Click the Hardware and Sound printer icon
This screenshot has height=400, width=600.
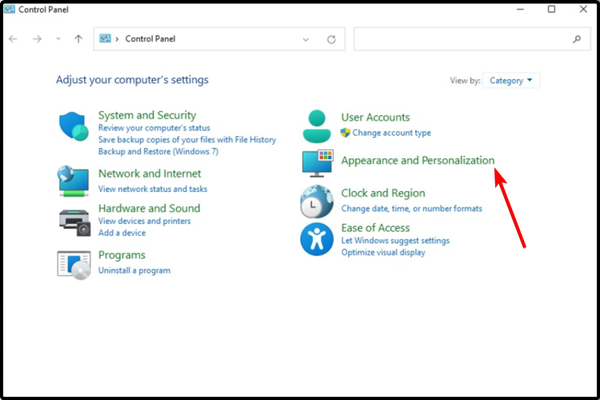[74, 220]
